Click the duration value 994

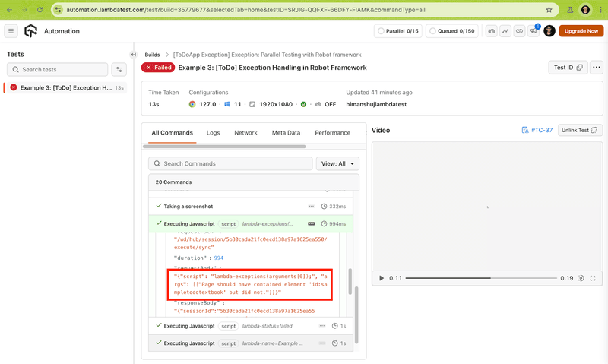[x=218, y=258]
